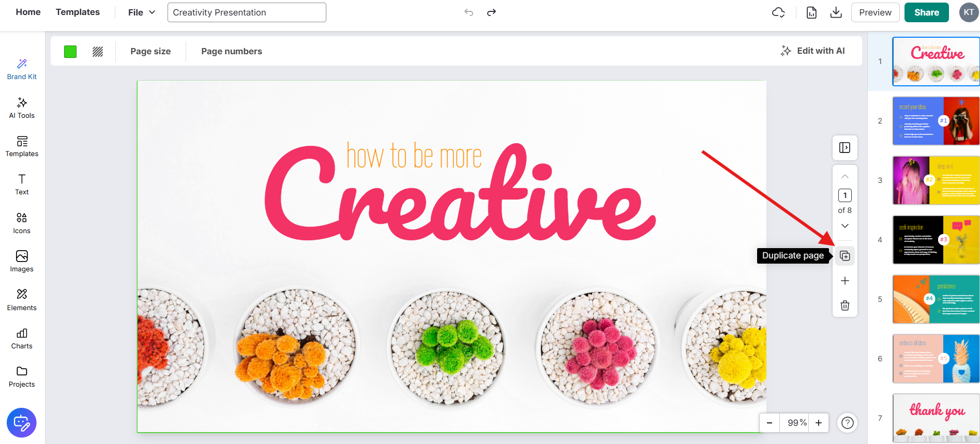This screenshot has width=980, height=444.
Task: Click the green Share button
Action: click(x=926, y=12)
